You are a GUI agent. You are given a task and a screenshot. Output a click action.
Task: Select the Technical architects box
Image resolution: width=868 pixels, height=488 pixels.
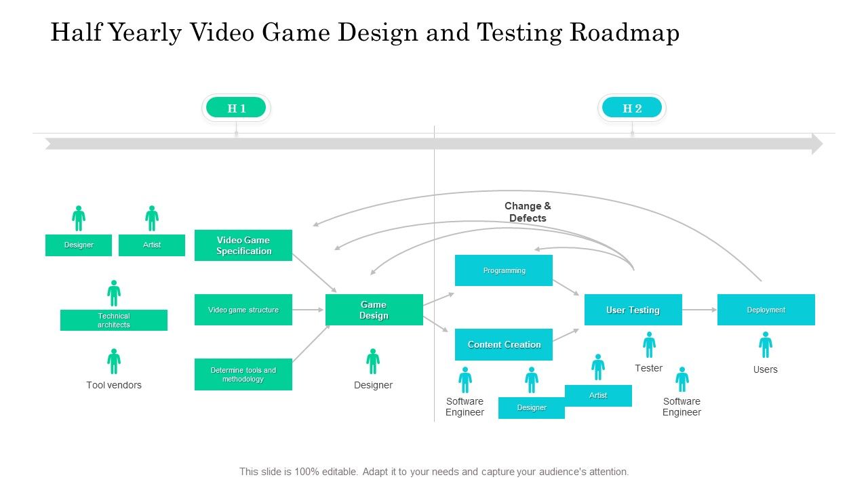(x=114, y=320)
